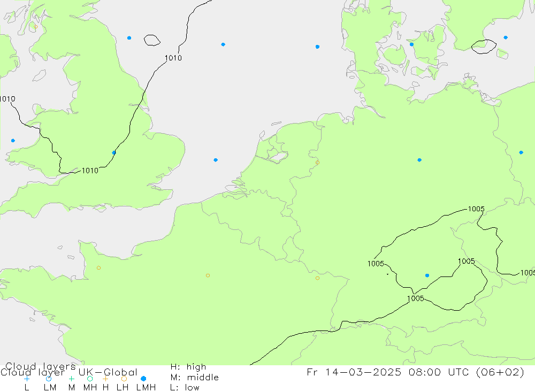Pick the orange LH circle in northeastern France
Viewport: 535px width, 392px height.
(x=317, y=279)
